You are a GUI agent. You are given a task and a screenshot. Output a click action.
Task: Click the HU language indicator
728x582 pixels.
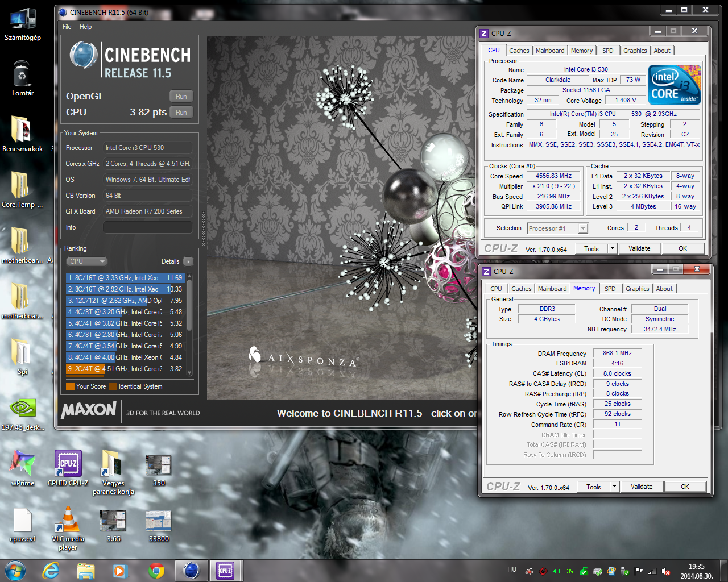(512, 569)
